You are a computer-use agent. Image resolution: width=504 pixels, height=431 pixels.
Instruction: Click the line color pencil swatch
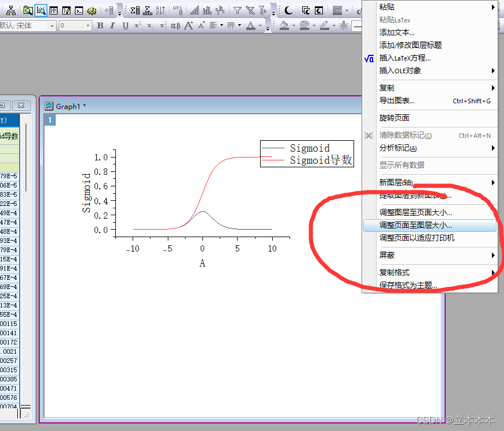coord(325,25)
